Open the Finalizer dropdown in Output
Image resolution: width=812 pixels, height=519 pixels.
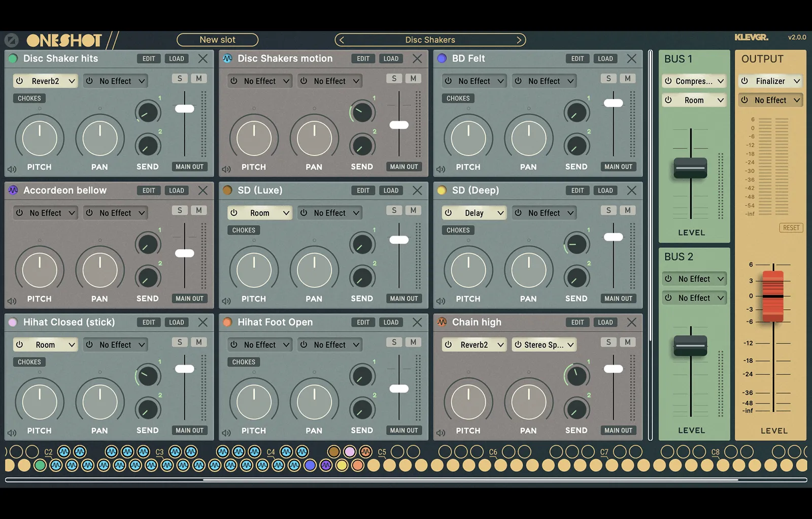(770, 81)
